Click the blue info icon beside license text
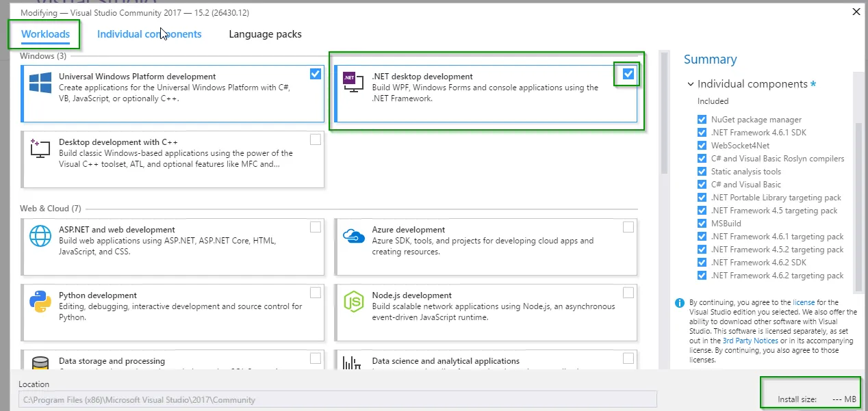Screen dimensions: 868x411 679,302
